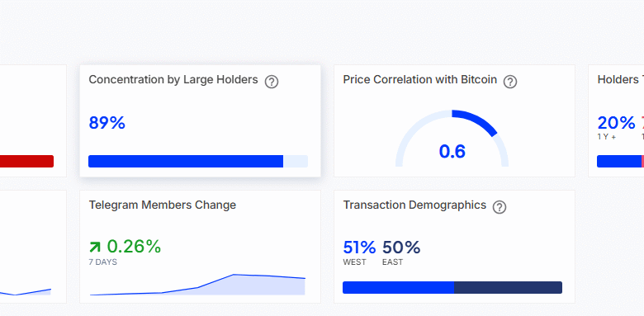The image size is (644, 316).
Task: Click the Concentration by Large Holders title
Action: [173, 79]
